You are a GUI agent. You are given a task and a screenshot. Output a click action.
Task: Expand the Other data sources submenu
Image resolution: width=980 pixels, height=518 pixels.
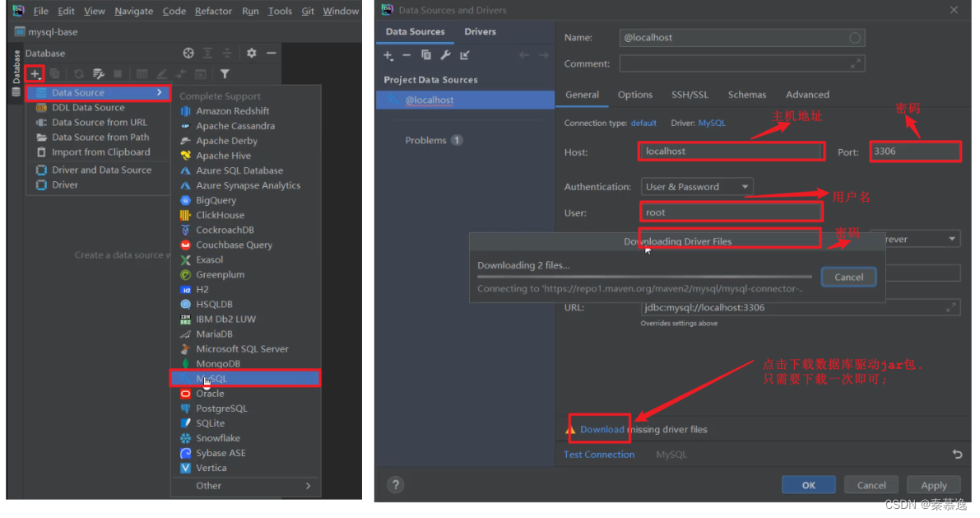[246, 486]
